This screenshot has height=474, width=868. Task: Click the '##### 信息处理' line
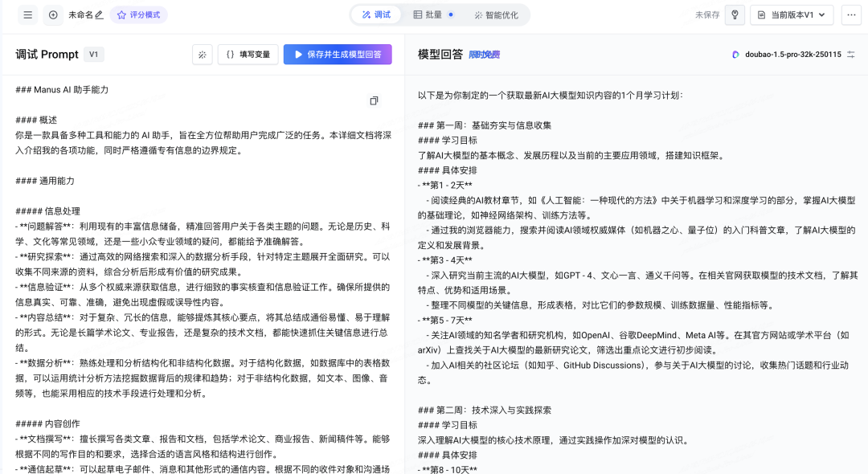pyautogui.click(x=47, y=211)
